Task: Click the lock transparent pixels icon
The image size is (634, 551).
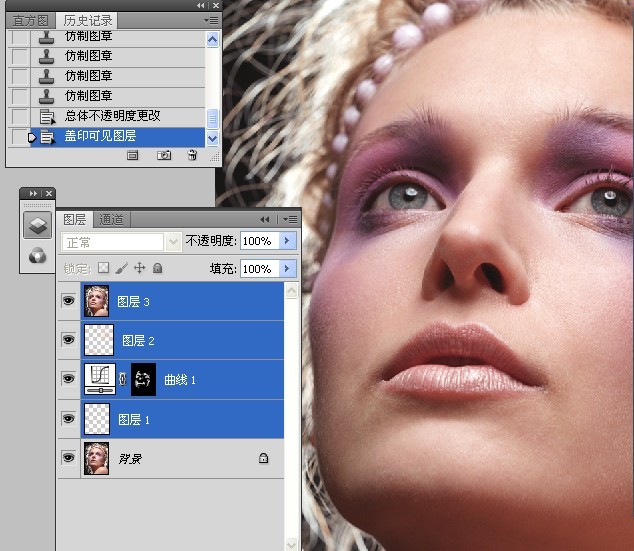Action: [104, 268]
